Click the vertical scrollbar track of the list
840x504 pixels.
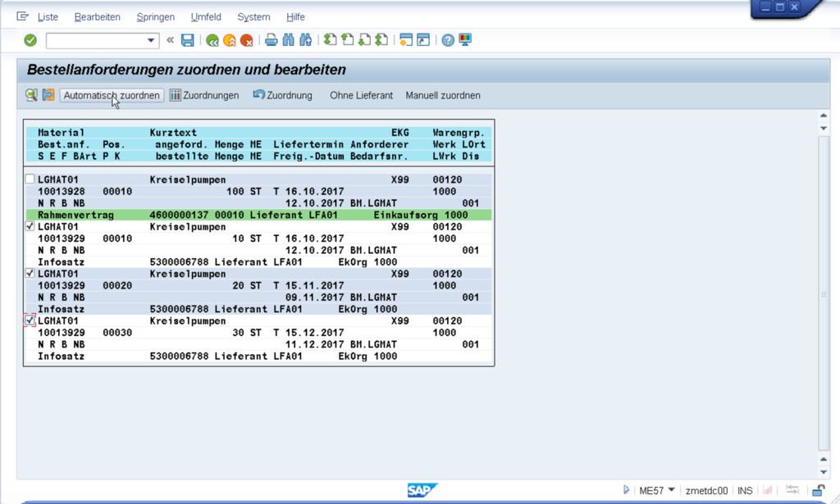point(824,293)
